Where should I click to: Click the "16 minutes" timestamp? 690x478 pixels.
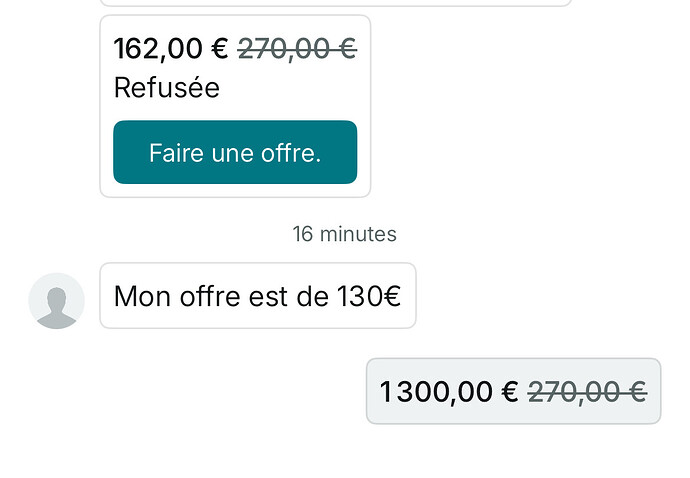coord(344,234)
